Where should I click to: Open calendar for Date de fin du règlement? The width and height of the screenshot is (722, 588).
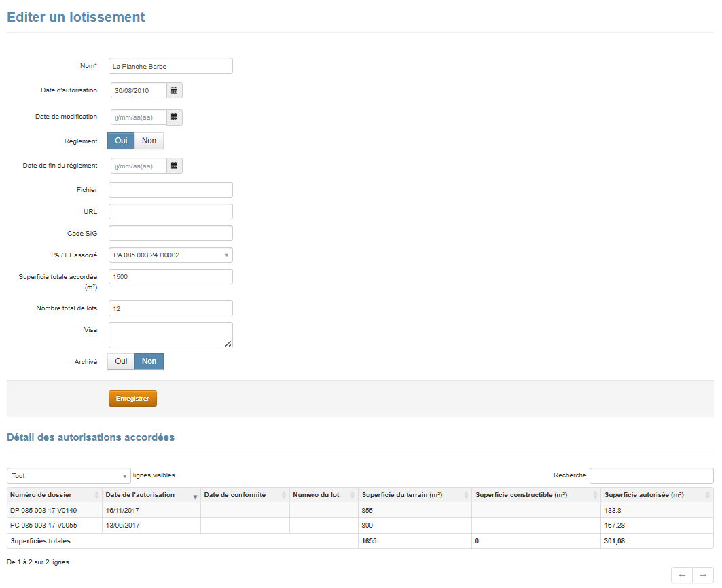click(x=174, y=166)
